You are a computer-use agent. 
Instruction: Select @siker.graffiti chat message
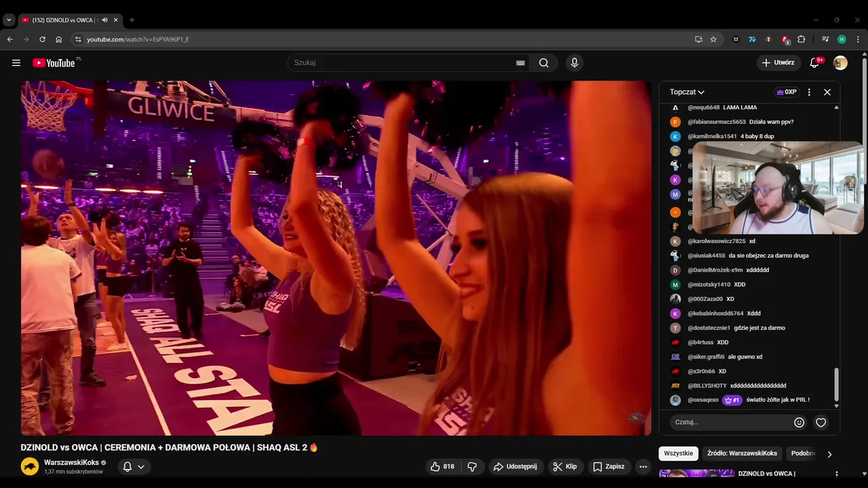[746, 357]
